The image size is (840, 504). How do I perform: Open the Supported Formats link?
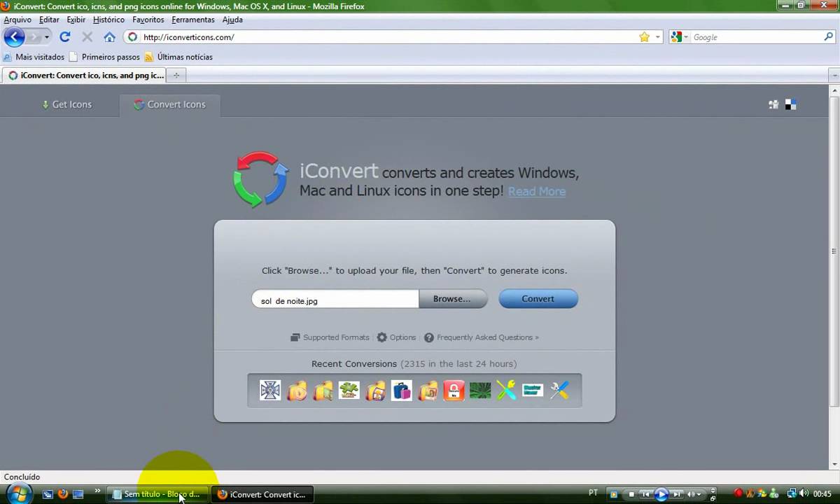point(330,337)
